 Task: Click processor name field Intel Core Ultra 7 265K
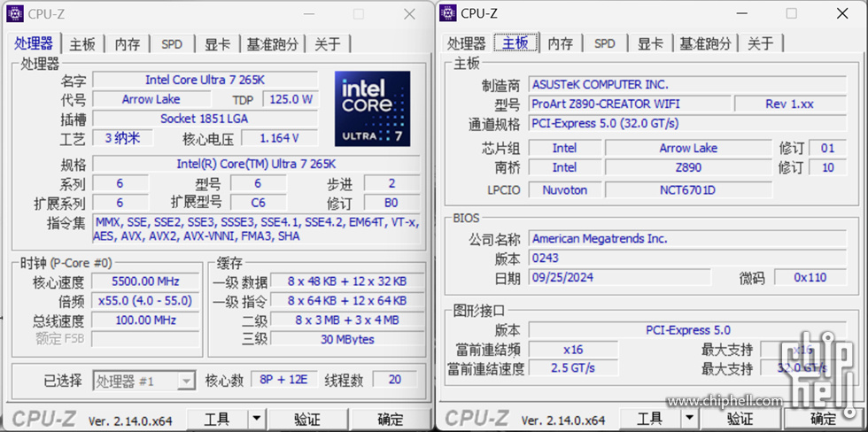click(205, 81)
